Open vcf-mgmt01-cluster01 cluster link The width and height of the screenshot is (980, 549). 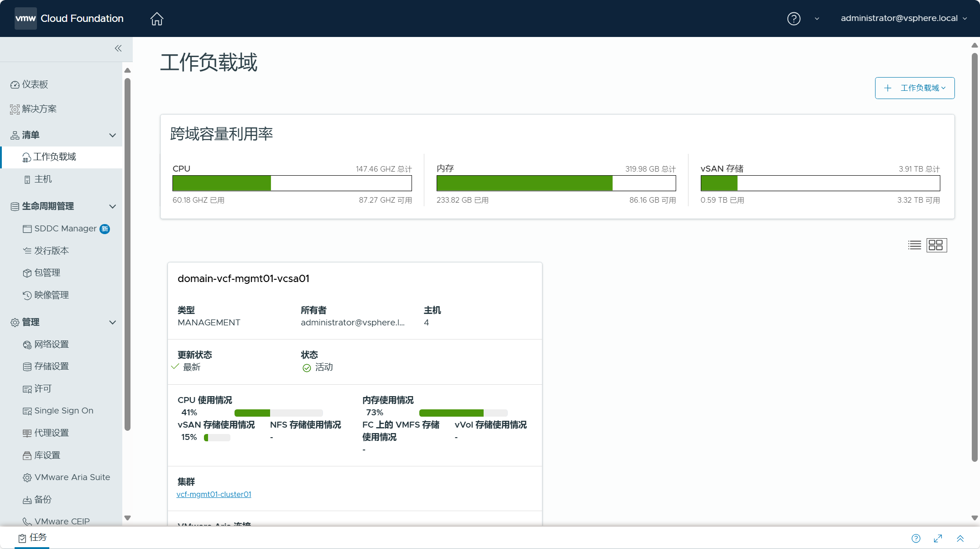coord(214,494)
